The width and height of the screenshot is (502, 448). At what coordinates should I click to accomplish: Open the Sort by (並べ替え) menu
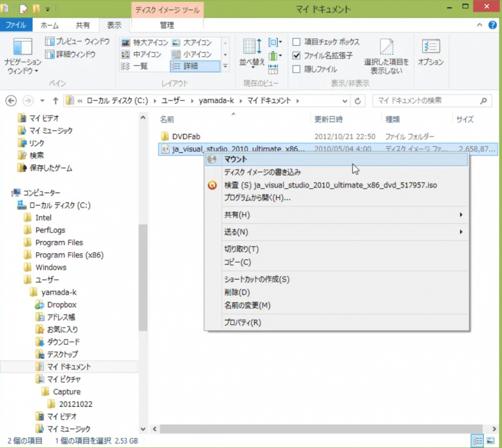[x=252, y=53]
